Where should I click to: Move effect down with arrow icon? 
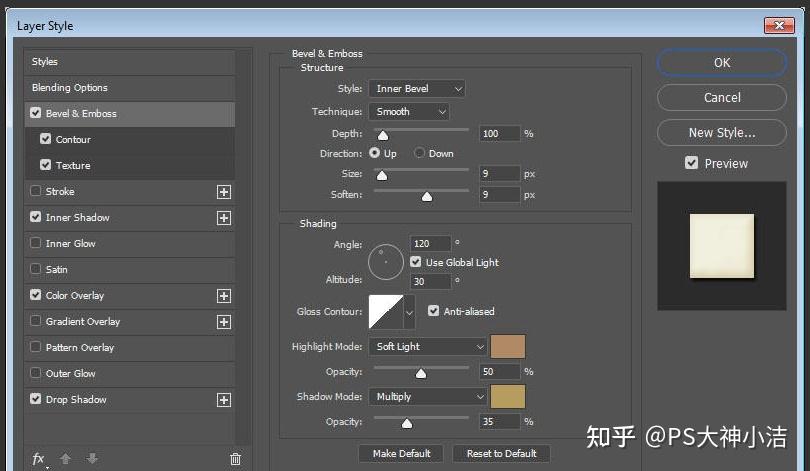(92, 459)
